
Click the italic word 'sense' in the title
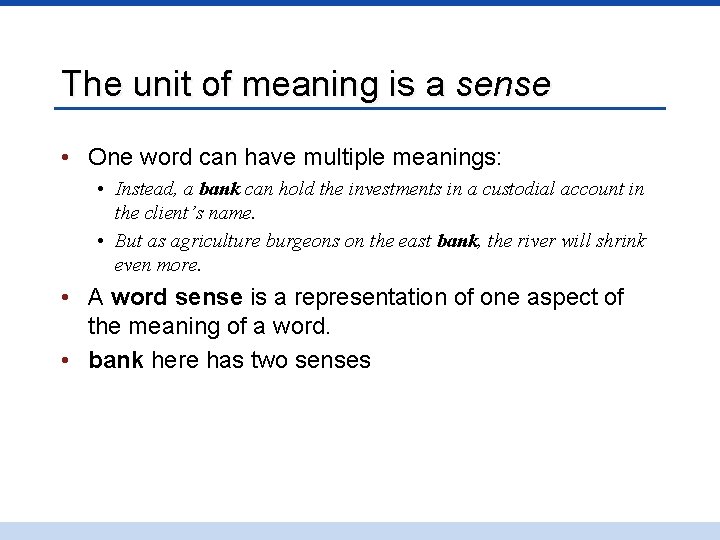pyautogui.click(x=503, y=85)
